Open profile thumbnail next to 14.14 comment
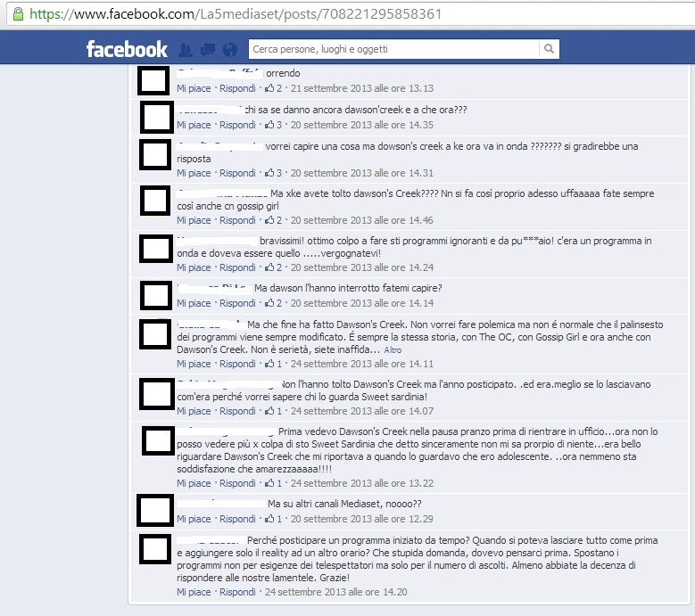Viewport: 695px width, 616px height. [156, 295]
